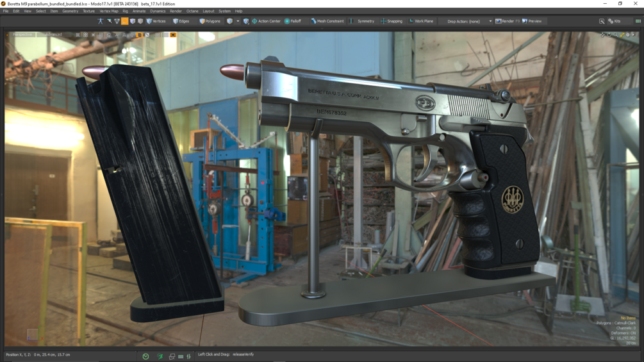Click the viewport arrow expander at top right
This screenshot has width=644, height=362.
(633, 35)
